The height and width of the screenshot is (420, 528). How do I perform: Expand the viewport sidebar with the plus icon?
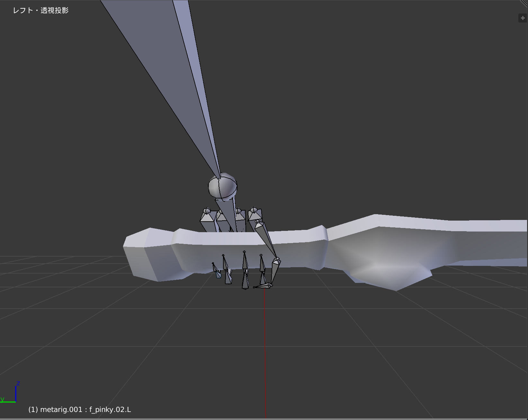pos(522,18)
